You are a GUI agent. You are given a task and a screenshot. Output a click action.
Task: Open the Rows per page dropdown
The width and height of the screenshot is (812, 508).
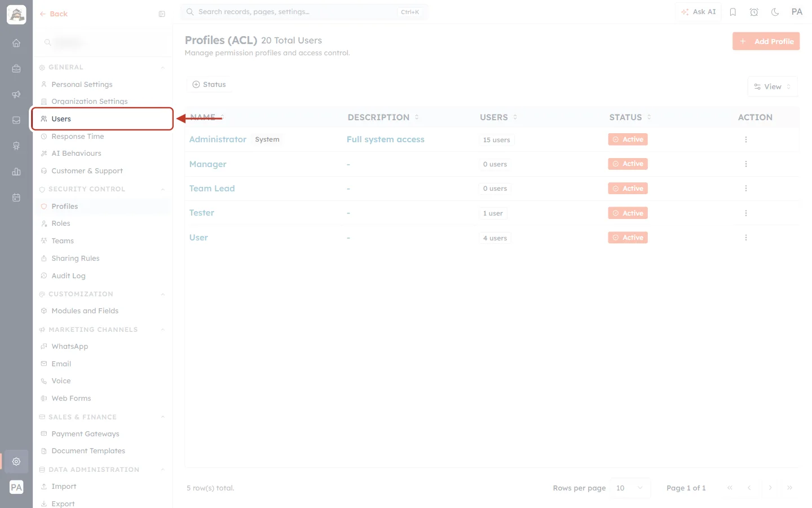[x=630, y=488]
